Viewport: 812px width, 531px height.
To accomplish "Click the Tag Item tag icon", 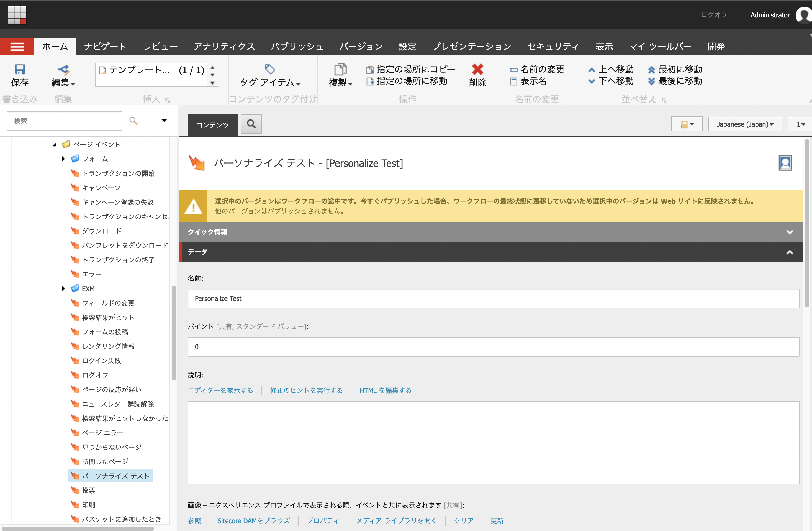I will (x=270, y=69).
